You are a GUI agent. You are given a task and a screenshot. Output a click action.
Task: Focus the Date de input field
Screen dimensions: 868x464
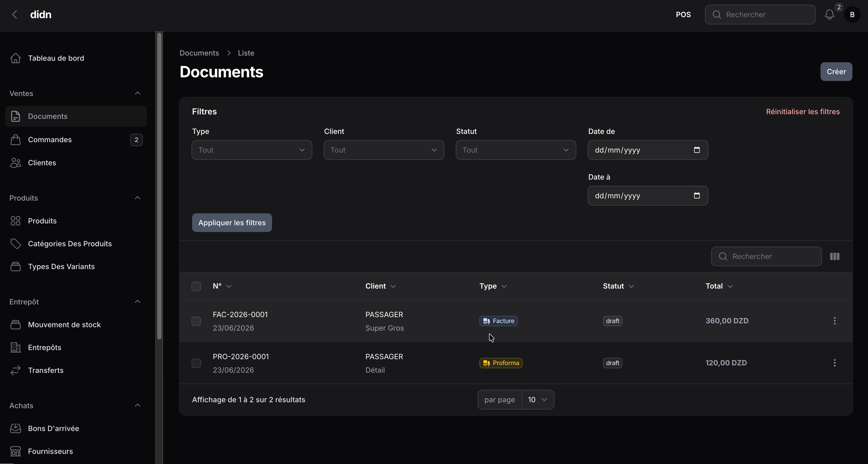point(648,150)
